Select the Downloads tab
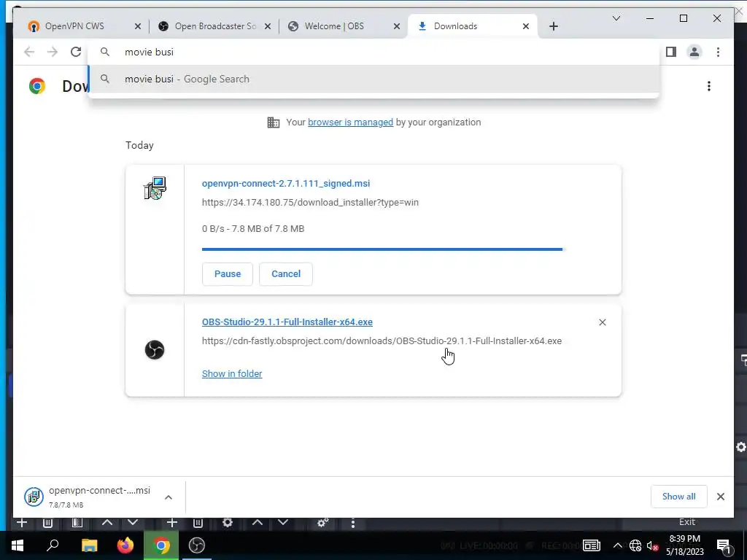747x560 pixels. 473,26
